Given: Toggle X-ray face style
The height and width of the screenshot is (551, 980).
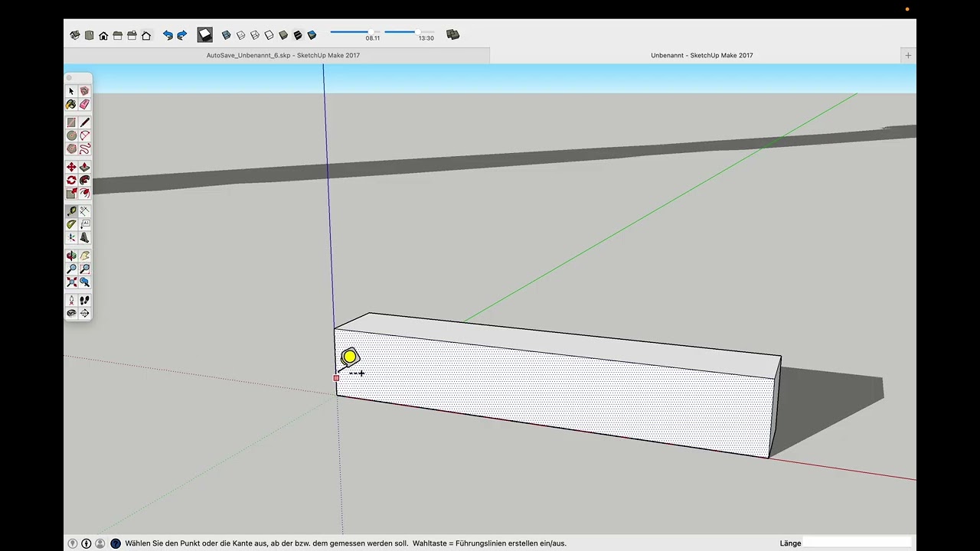Looking at the screenshot, I should (227, 35).
